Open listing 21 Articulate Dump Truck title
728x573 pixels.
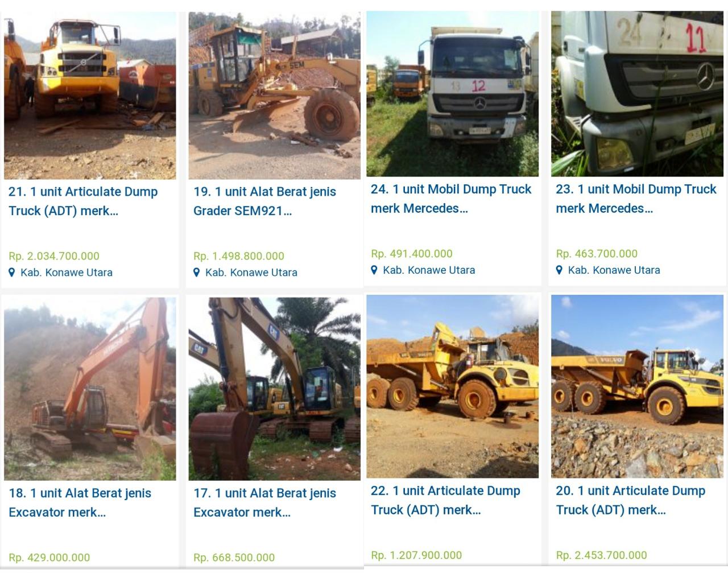[83, 201]
